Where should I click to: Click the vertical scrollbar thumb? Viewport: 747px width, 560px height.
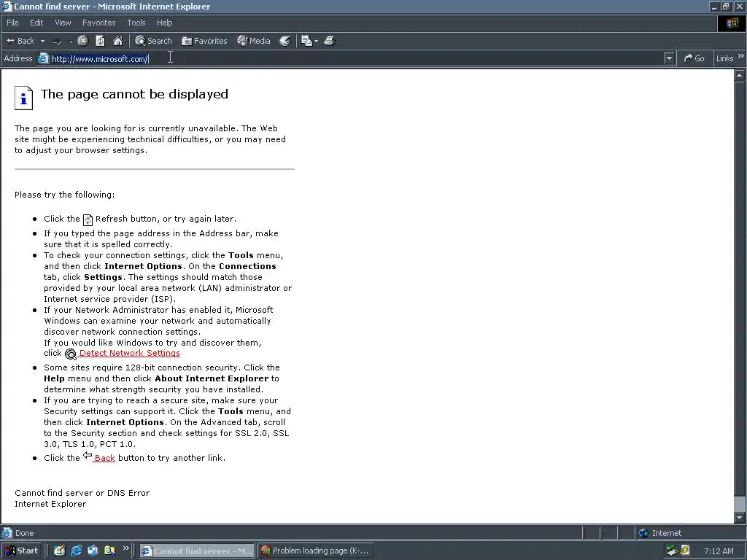[x=740, y=504]
